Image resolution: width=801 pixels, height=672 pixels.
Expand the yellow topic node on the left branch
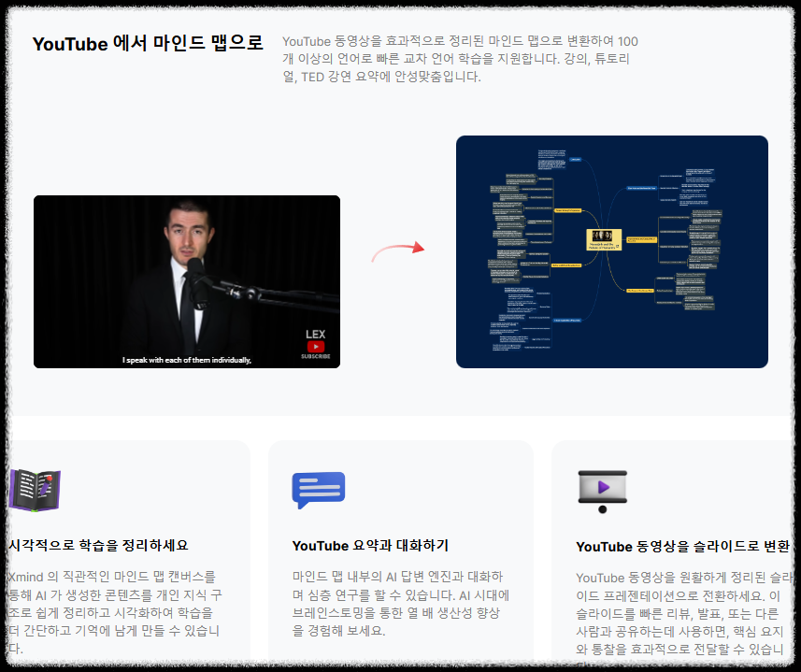(567, 210)
